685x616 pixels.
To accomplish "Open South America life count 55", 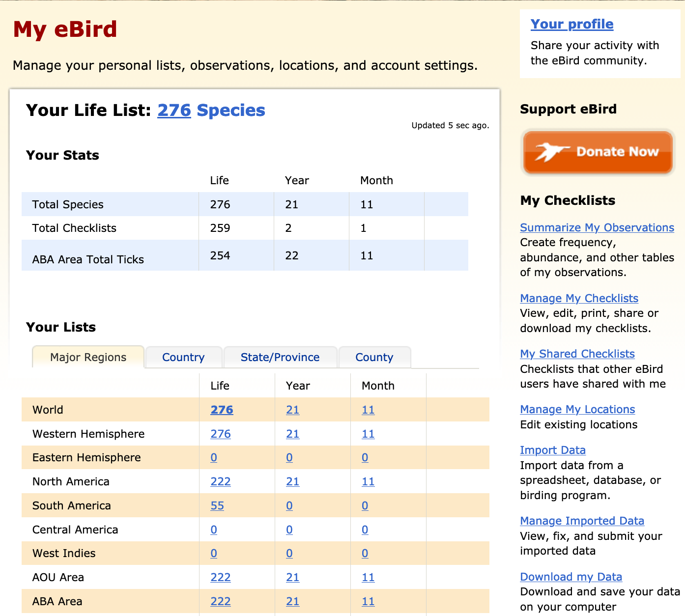I will (x=217, y=505).
